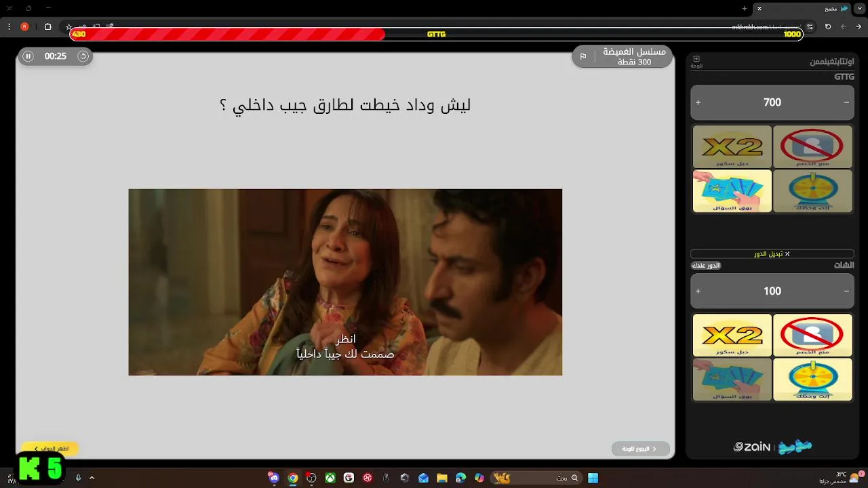Open browser extensions puzzle icon

tap(47, 26)
